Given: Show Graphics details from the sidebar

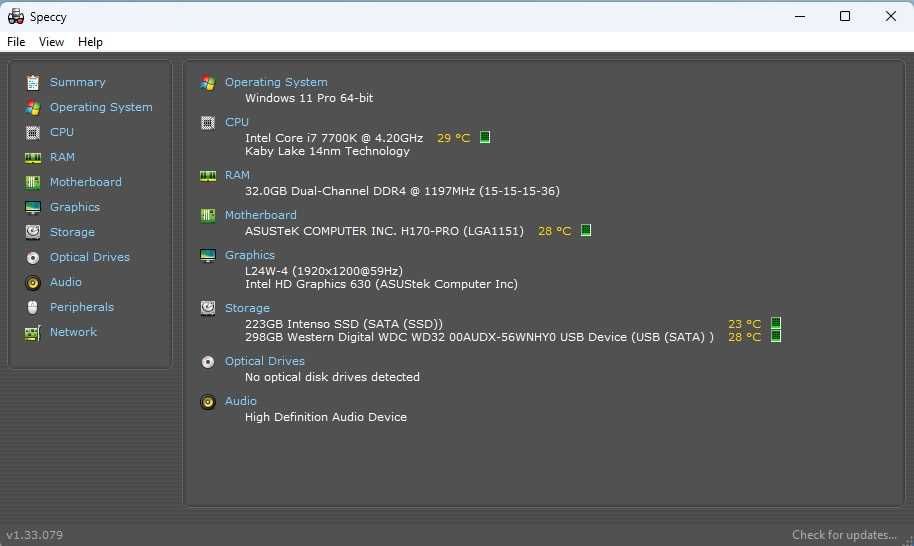Looking at the screenshot, I should pyautogui.click(x=75, y=207).
